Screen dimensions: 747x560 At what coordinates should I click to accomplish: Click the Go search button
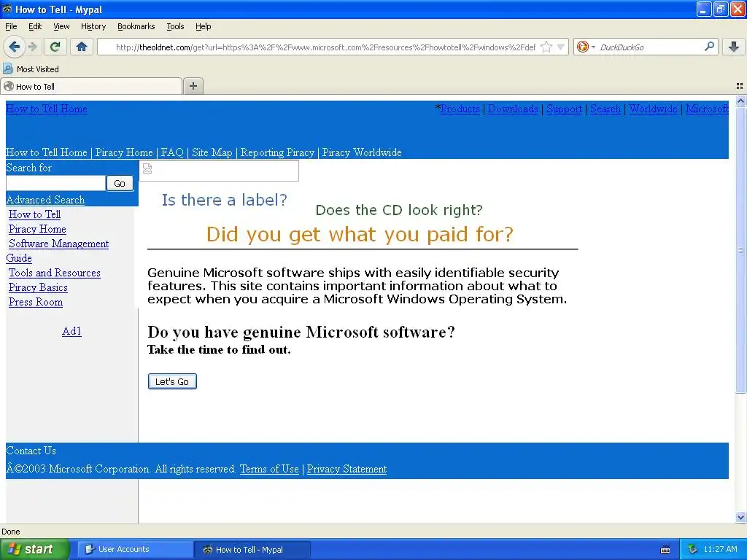[120, 183]
